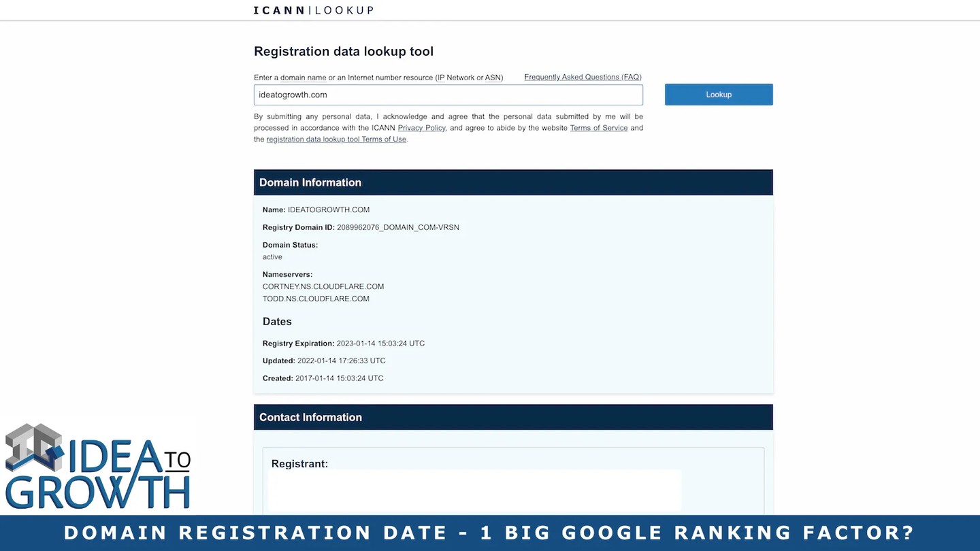980x551 pixels.
Task: Select the Name value IDEATOGROWTH.COM
Action: tap(329, 210)
